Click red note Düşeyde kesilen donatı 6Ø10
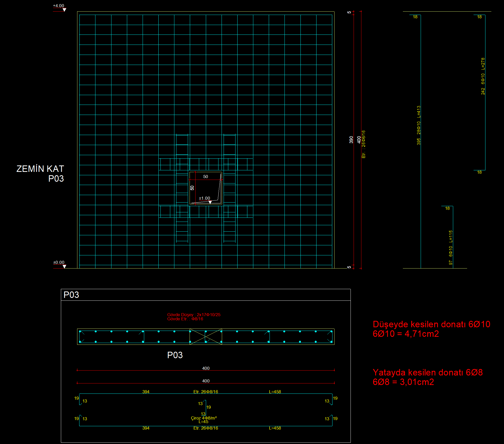This screenshot has height=444, width=504. (432, 324)
